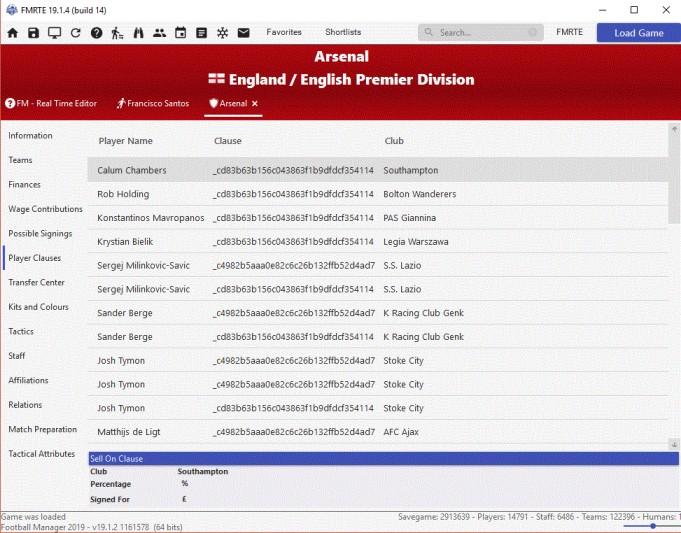
Task: Open the Transfer Center section
Action: coord(37,283)
